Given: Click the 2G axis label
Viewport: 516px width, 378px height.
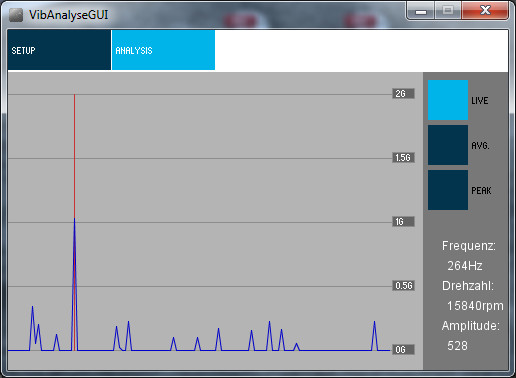Looking at the screenshot, I should pos(403,94).
